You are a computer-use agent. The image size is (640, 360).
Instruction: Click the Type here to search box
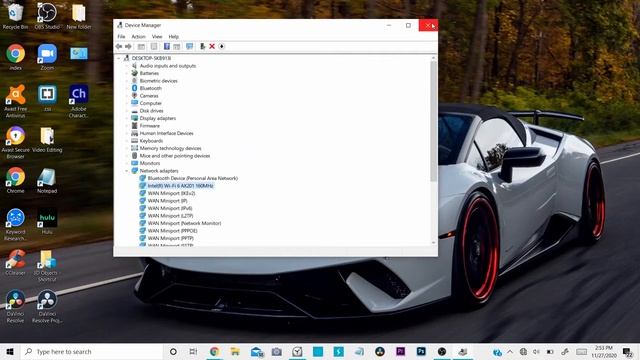pos(92,351)
